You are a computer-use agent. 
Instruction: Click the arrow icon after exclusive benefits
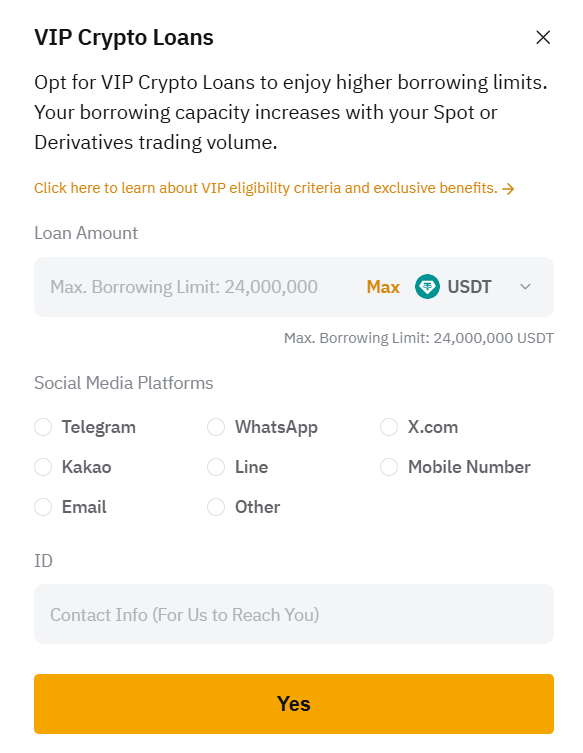[508, 189]
